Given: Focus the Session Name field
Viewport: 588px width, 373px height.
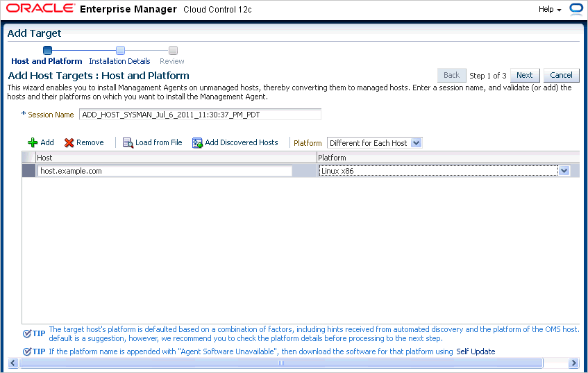Looking at the screenshot, I should tap(200, 115).
